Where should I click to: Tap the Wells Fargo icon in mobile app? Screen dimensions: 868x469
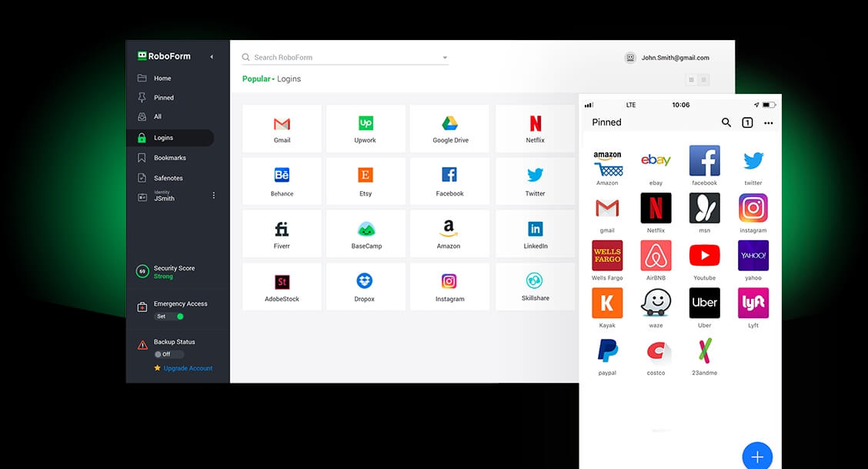(607, 255)
